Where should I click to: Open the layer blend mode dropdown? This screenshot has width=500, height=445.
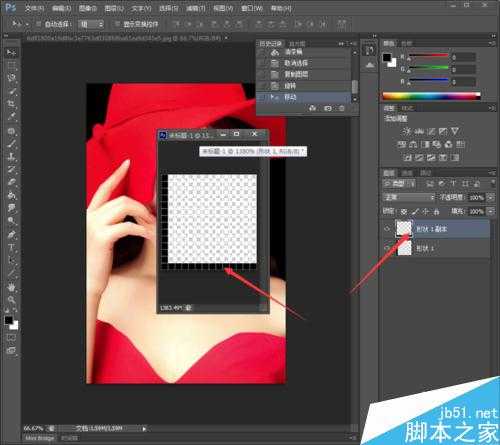(x=409, y=197)
